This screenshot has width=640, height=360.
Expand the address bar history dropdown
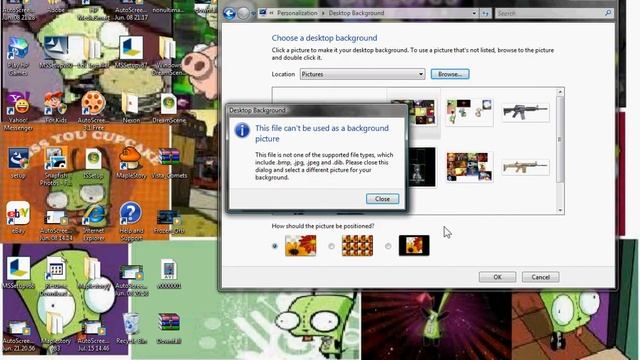(x=474, y=13)
